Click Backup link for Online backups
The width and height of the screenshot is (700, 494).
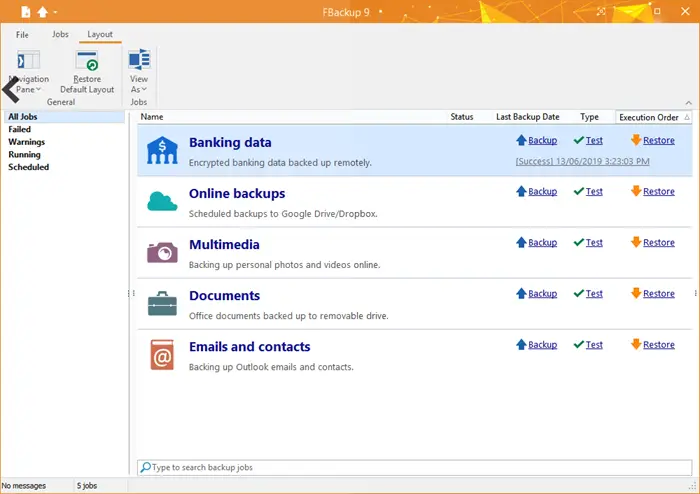click(x=542, y=191)
